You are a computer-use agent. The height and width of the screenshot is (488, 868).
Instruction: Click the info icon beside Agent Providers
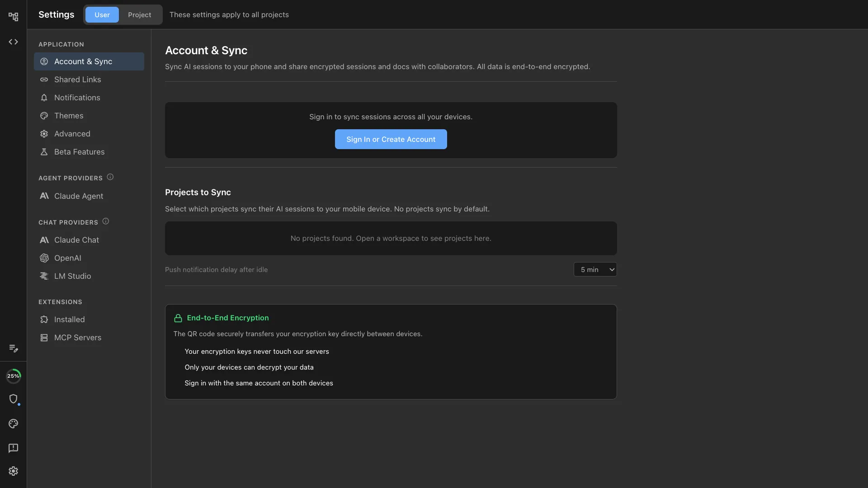point(110,177)
